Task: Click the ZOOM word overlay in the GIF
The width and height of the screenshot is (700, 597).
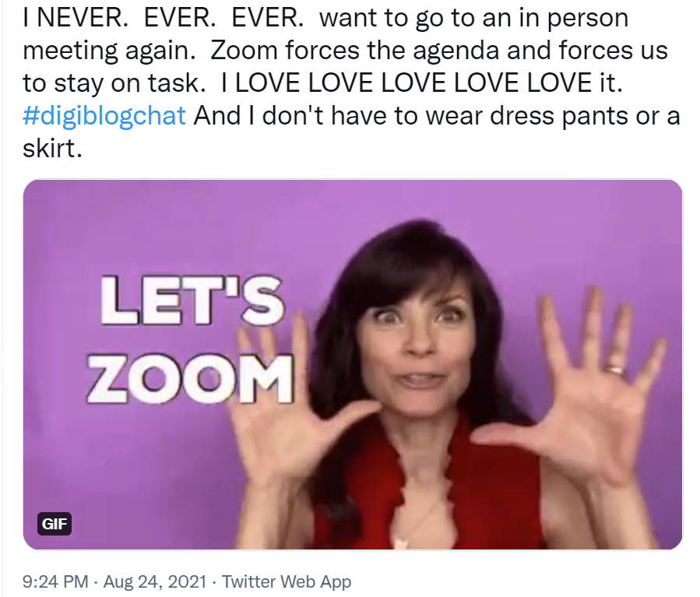Action: pos(190,379)
